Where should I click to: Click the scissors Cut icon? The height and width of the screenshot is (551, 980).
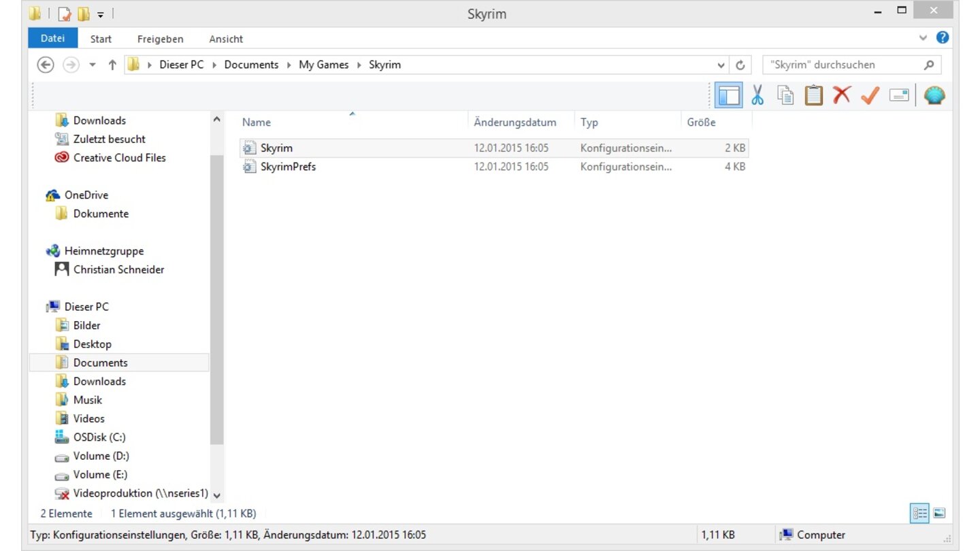click(x=757, y=95)
